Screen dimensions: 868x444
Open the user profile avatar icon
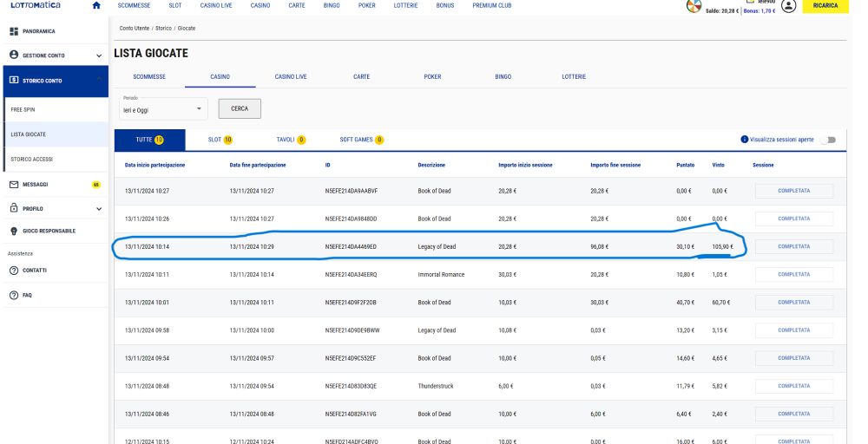(788, 6)
